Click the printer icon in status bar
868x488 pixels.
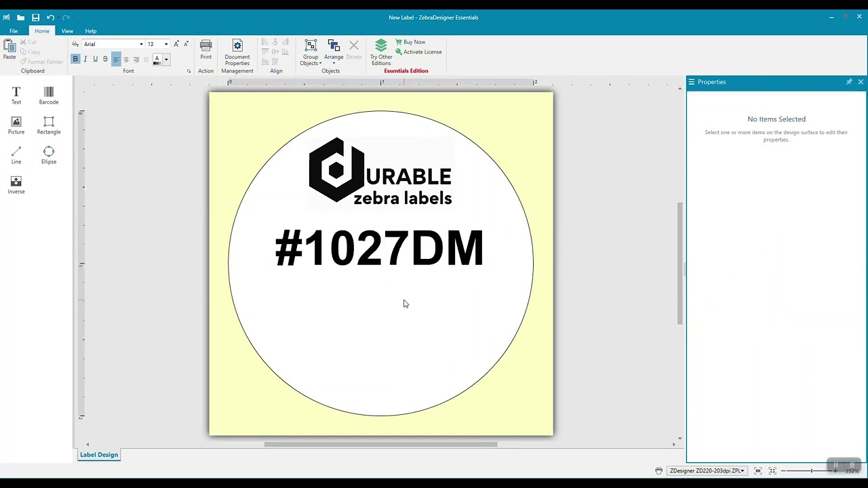658,470
